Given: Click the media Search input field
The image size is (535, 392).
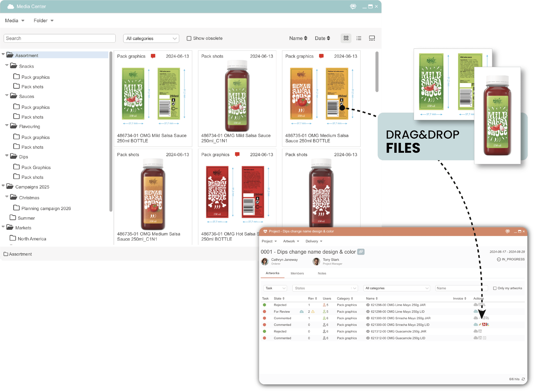Looking at the screenshot, I should click(x=59, y=38).
